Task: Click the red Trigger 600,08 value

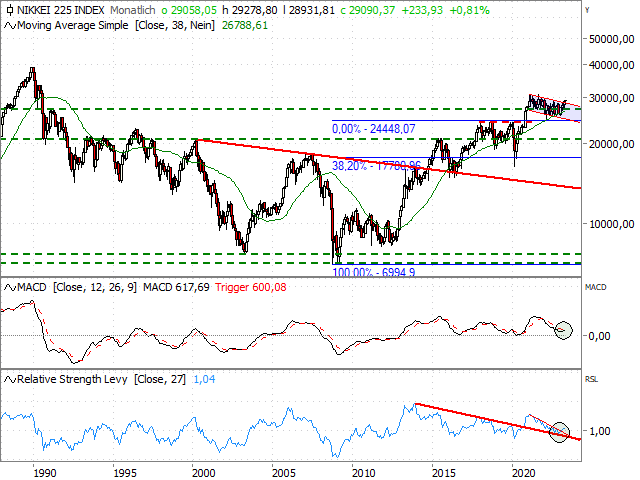Action: (251, 287)
